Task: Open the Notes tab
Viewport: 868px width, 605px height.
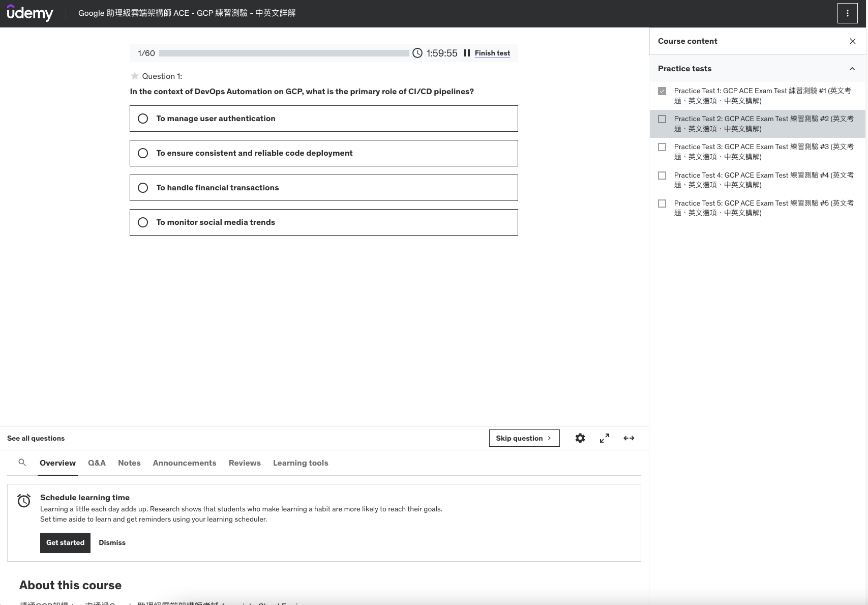Action: [x=129, y=463]
